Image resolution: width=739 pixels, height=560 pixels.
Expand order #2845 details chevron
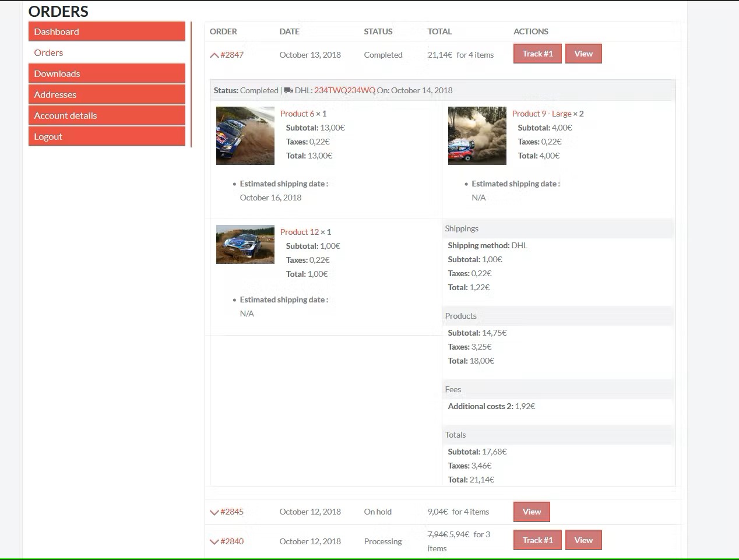pyautogui.click(x=214, y=512)
